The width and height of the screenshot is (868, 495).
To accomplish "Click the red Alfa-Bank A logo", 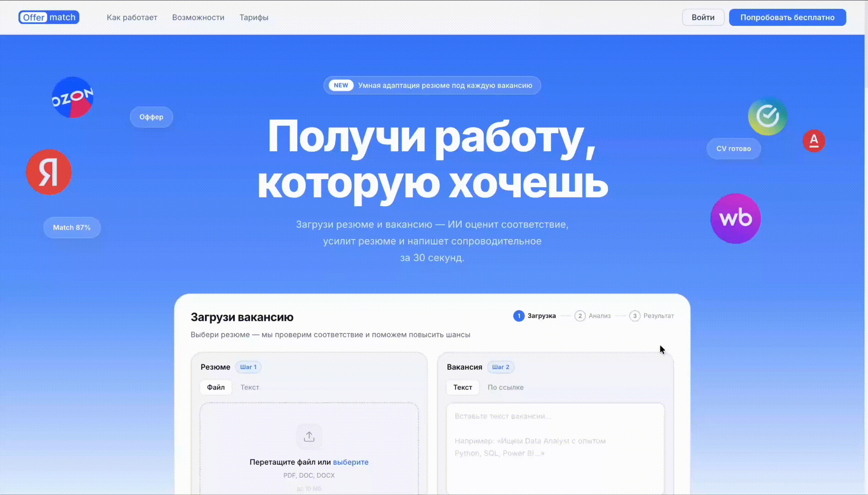I will click(x=814, y=141).
